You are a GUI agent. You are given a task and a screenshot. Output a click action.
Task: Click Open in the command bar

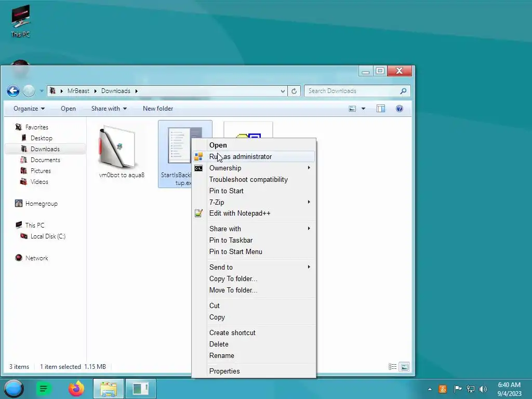click(x=68, y=109)
